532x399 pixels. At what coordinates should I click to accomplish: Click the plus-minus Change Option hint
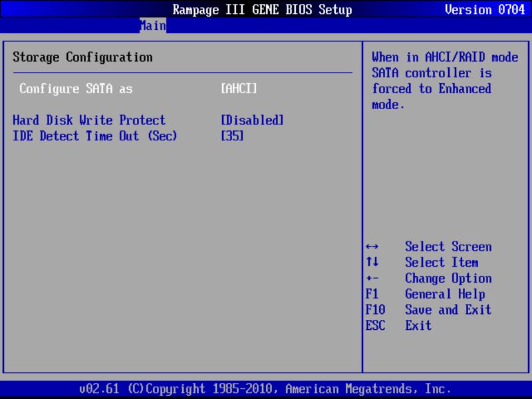coord(428,278)
